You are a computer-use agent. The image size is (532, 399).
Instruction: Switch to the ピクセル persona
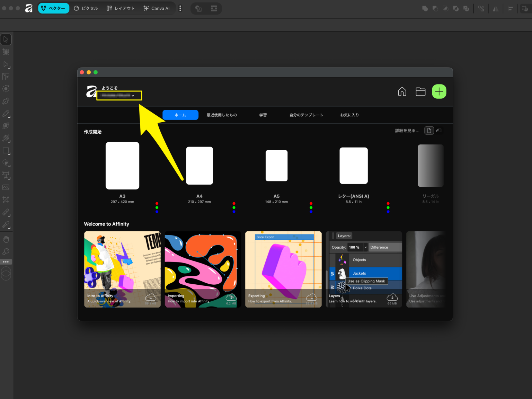point(86,8)
